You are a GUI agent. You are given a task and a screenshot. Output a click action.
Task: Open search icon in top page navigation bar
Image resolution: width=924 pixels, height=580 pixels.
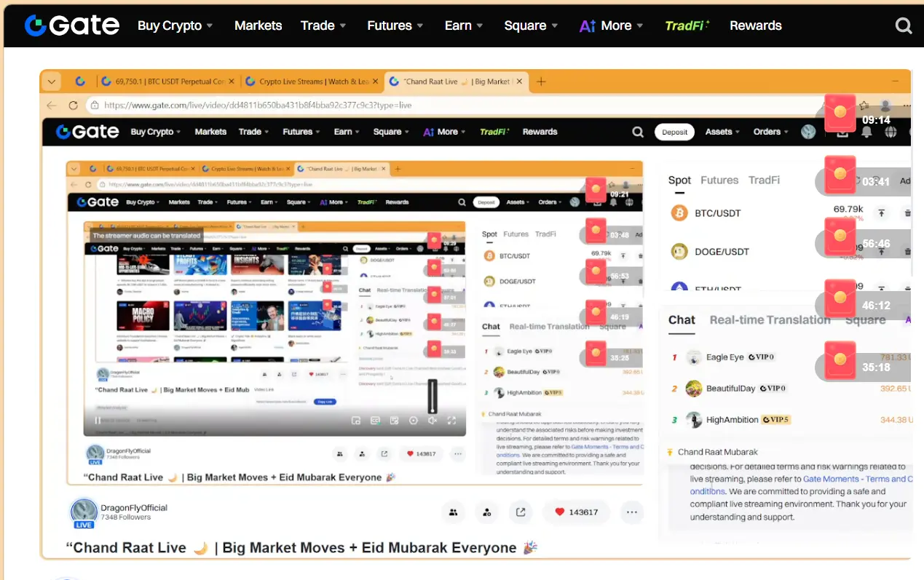(x=903, y=25)
